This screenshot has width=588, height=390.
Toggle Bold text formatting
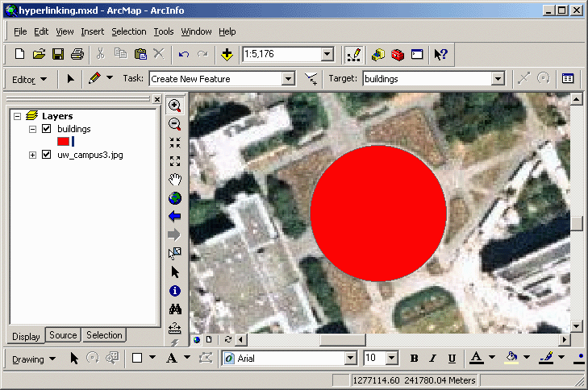414,359
